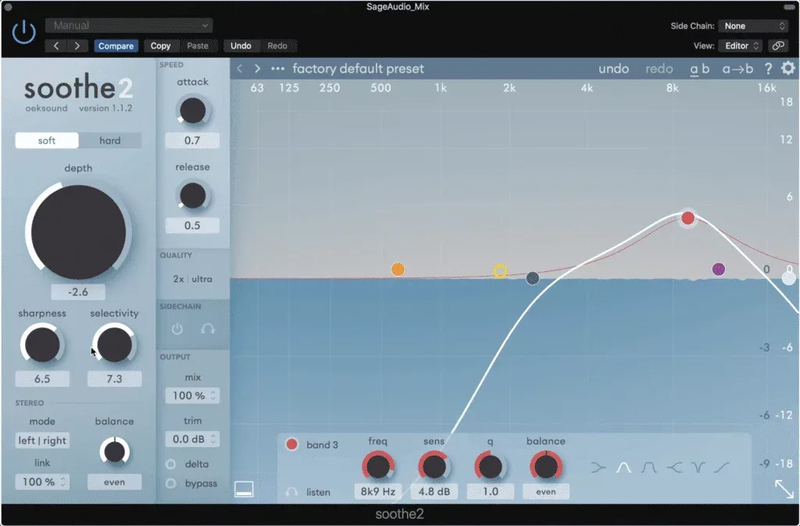Enable the bypass option
This screenshot has height=526, width=800.
(171, 483)
